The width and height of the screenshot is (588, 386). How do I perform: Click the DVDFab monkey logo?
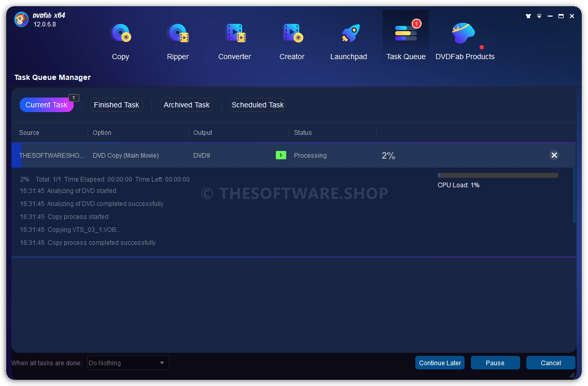(21, 19)
